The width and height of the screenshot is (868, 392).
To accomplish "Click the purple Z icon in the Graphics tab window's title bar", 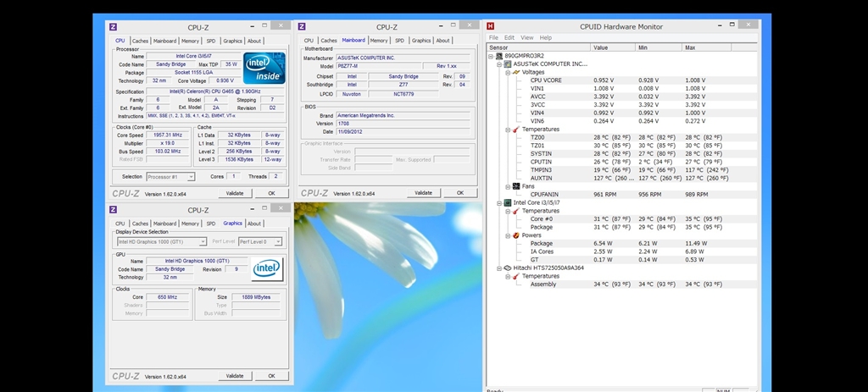I will 113,210.
